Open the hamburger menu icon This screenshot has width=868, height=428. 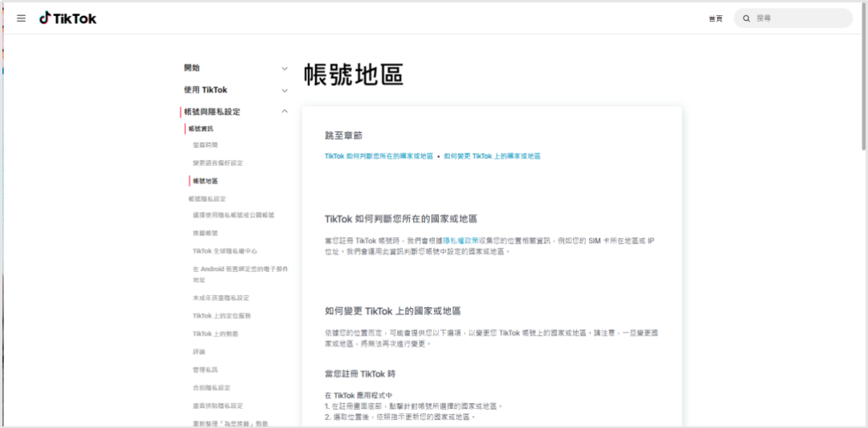21,19
